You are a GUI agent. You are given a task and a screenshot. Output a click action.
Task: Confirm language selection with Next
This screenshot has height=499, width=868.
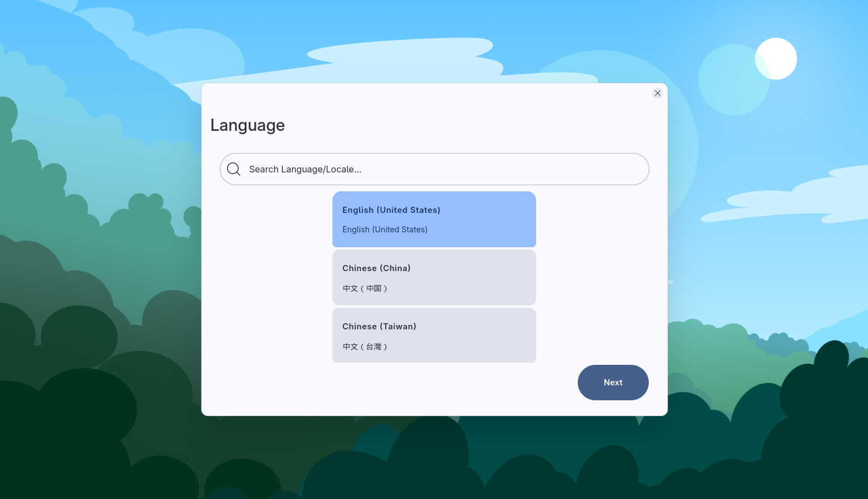tap(613, 383)
